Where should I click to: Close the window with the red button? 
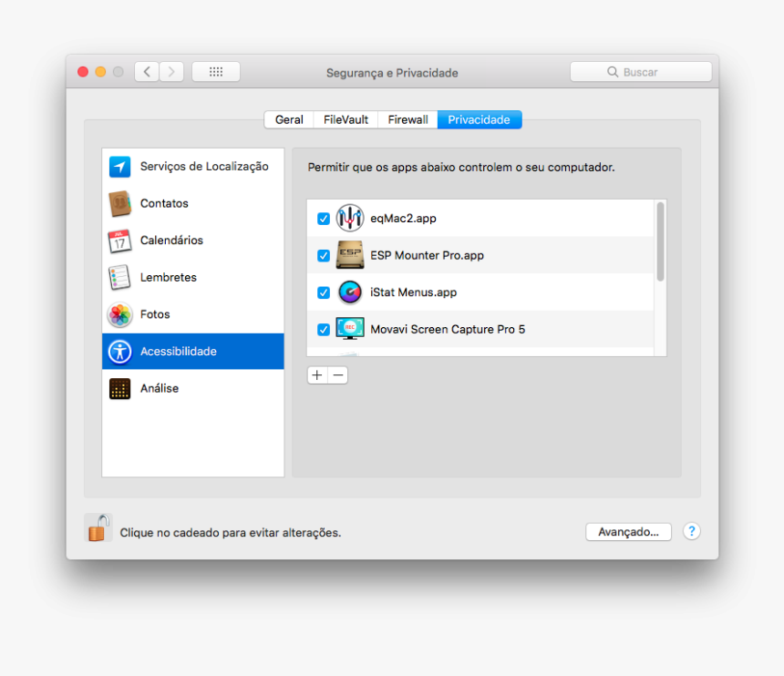coord(83,72)
